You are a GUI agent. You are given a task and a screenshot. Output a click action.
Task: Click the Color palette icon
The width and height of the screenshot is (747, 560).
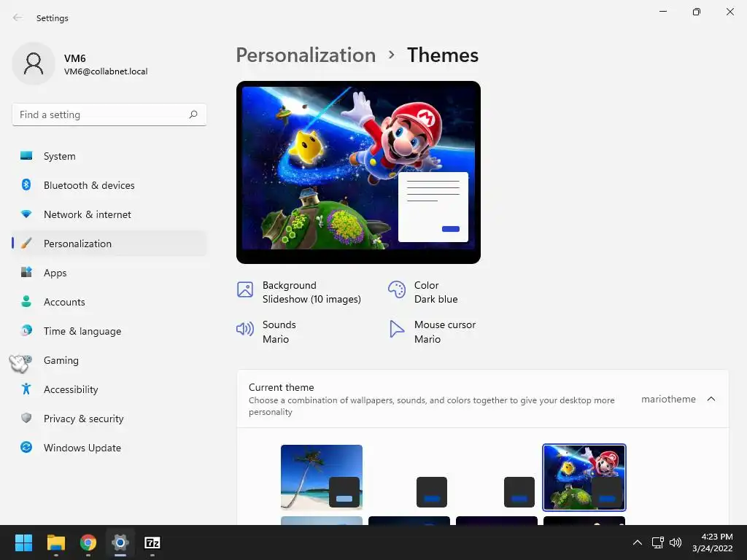pyautogui.click(x=396, y=289)
